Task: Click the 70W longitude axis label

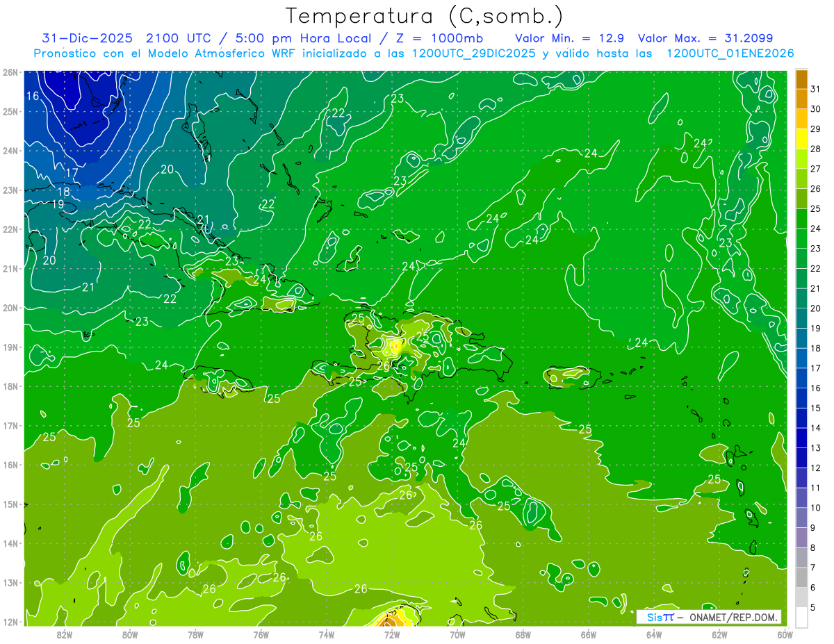Action: [x=457, y=634]
